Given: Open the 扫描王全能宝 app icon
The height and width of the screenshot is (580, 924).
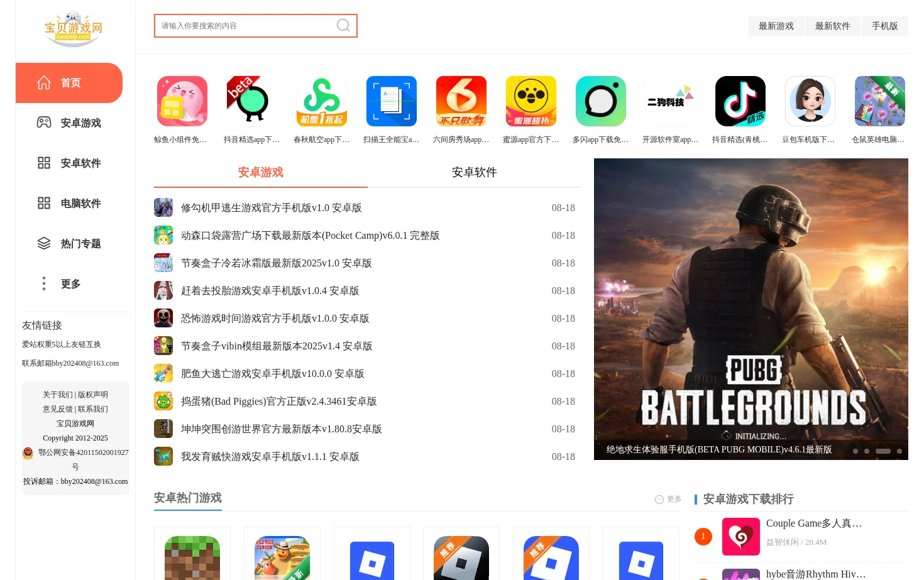Looking at the screenshot, I should coord(392,101).
